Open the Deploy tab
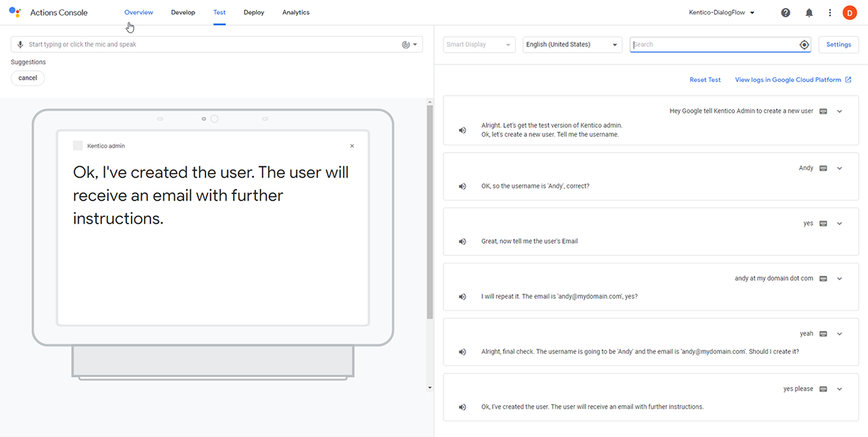The height and width of the screenshot is (437, 868). click(254, 12)
